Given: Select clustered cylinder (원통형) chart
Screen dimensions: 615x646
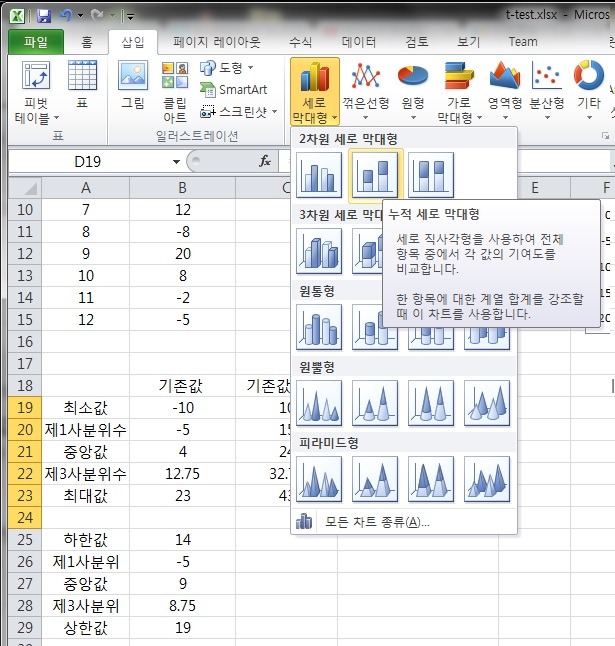Looking at the screenshot, I should tap(319, 327).
